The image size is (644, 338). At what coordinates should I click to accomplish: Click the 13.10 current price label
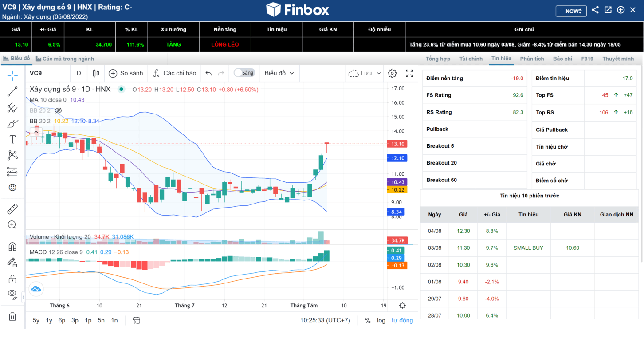[397, 144]
